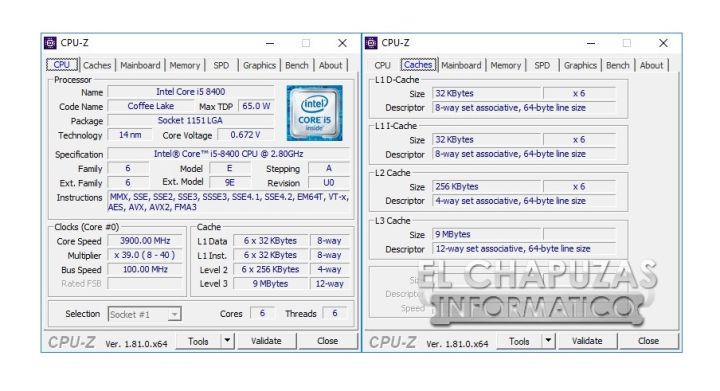Image resolution: width=720 pixels, height=391 pixels.
Task: Go to Bench tab in right window
Action: [618, 65]
